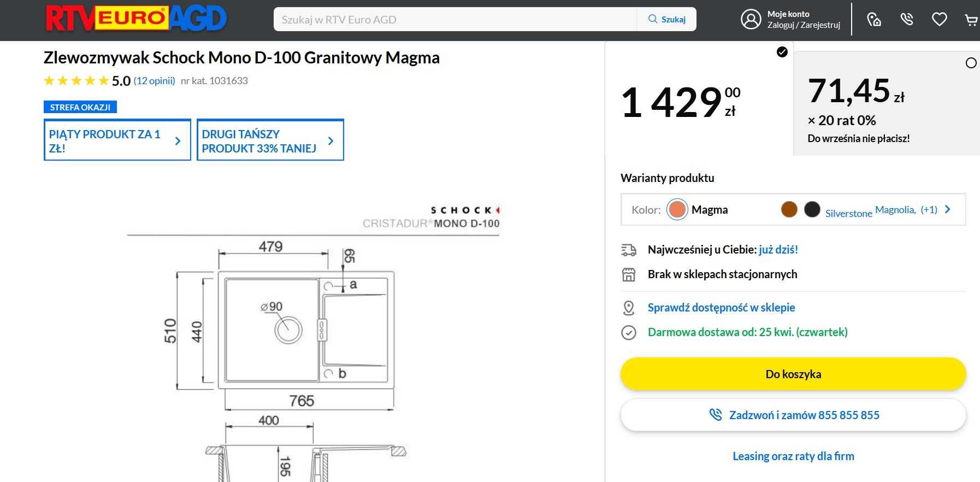Choose the Silverstone color variant
The height and width of the screenshot is (482, 980).
coord(848,214)
